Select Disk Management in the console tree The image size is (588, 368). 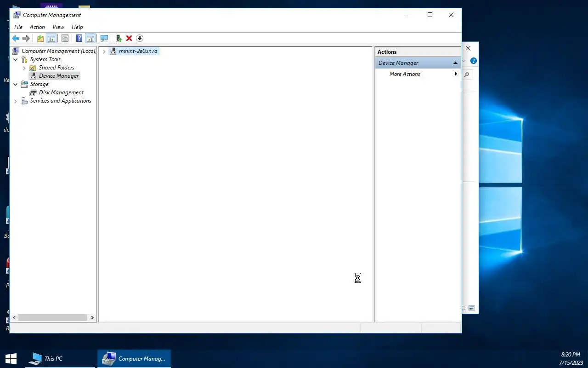61,92
